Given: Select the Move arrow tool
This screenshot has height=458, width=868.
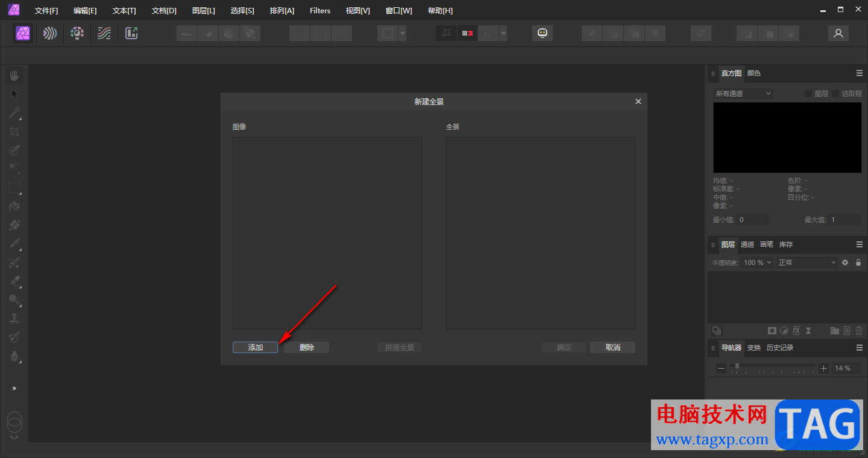Looking at the screenshot, I should coord(14,94).
